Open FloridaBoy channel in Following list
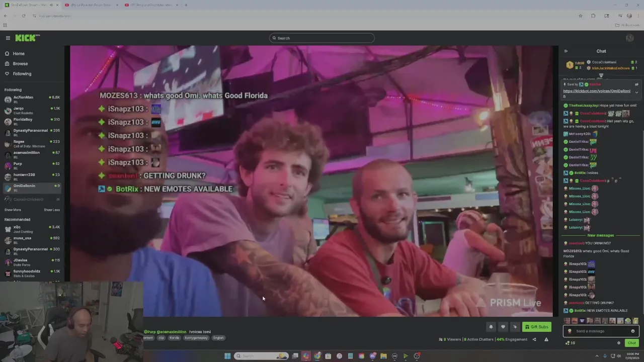 point(31,121)
